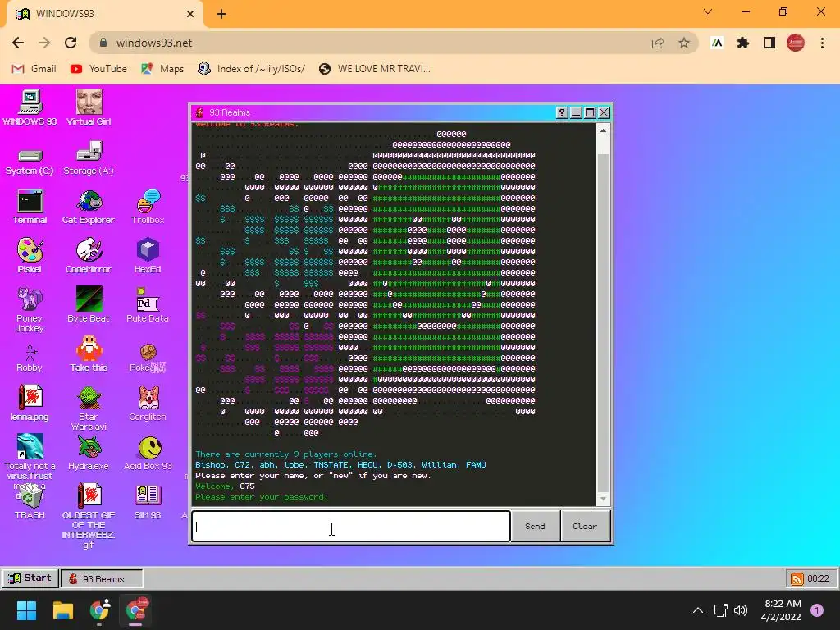Click the Clear button in 93 Realms

pyautogui.click(x=585, y=527)
